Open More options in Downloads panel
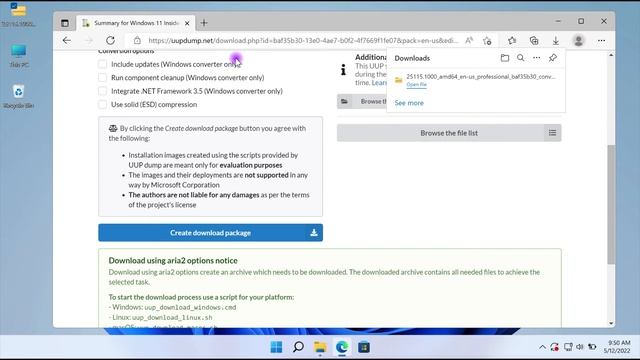640x360 pixels. (x=537, y=58)
